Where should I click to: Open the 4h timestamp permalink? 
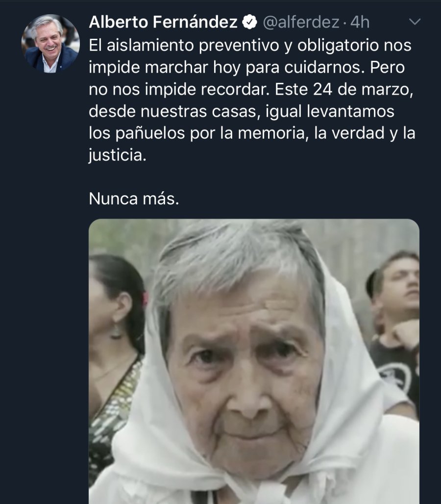pyautogui.click(x=360, y=22)
